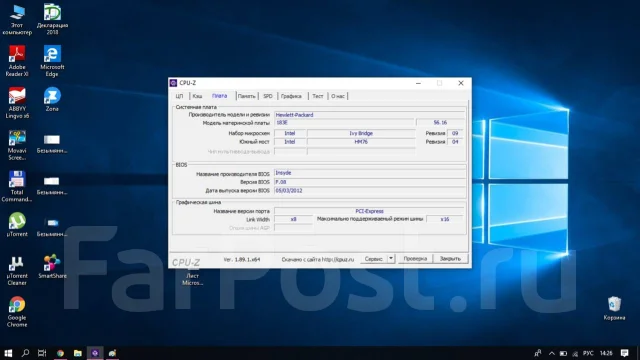Click the µTorrent desktop shortcut
640x360 pixels.
pos(17,225)
